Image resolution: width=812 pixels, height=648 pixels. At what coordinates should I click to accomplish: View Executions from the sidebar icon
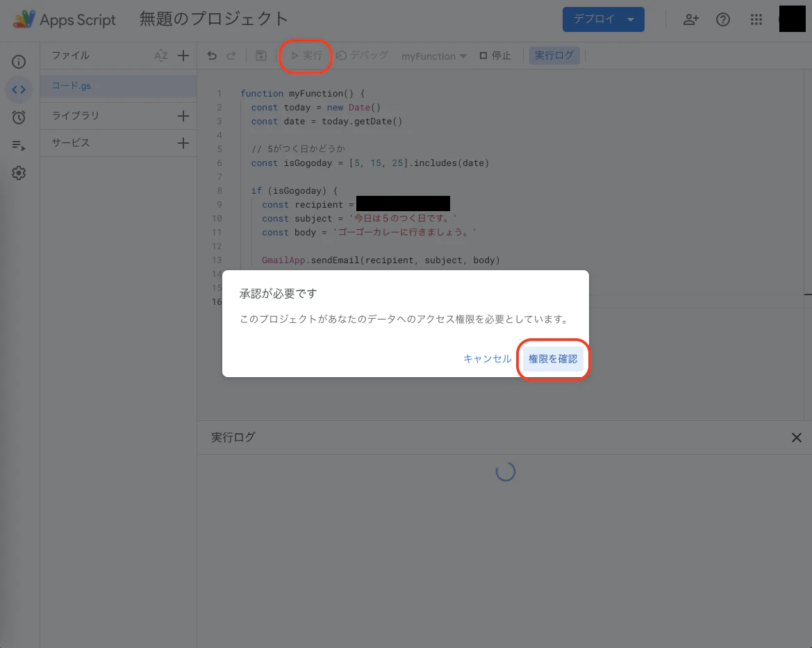click(x=19, y=144)
